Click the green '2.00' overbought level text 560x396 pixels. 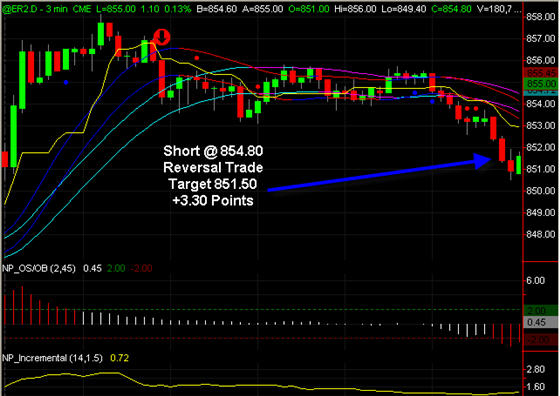(x=116, y=268)
